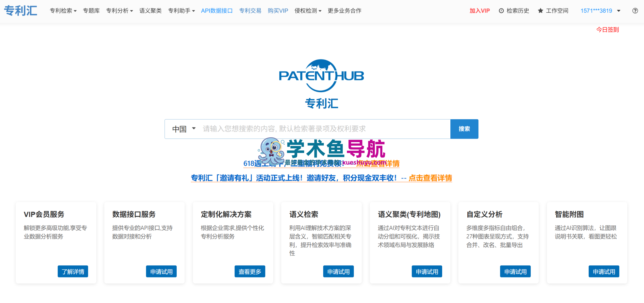This screenshot has width=644, height=303.
Task: Click 申请试用 on 自定义分析 card
Action: click(515, 272)
